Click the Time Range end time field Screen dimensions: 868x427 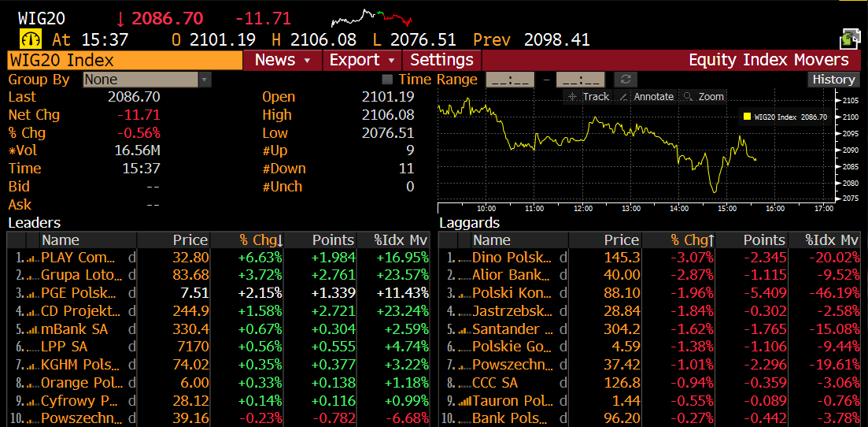click(x=580, y=80)
